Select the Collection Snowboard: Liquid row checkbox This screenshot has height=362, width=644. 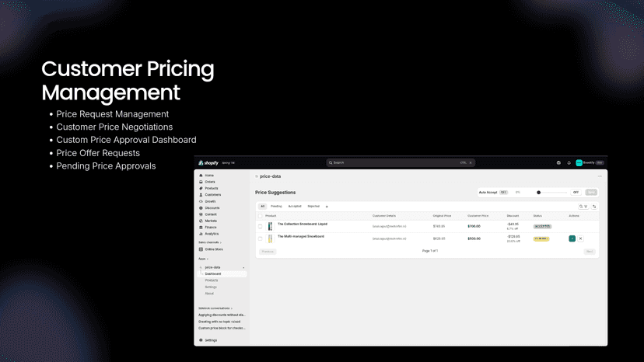click(260, 227)
